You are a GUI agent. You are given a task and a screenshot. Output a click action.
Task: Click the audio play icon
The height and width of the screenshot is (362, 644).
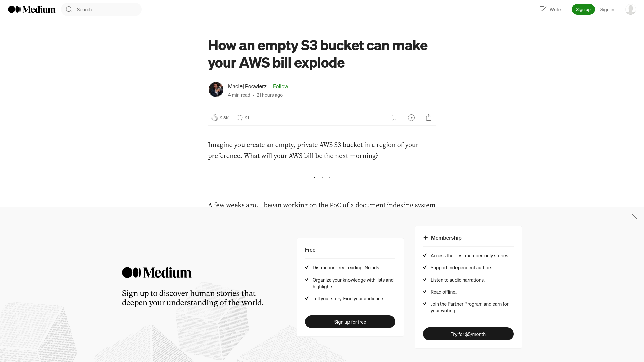tap(411, 118)
